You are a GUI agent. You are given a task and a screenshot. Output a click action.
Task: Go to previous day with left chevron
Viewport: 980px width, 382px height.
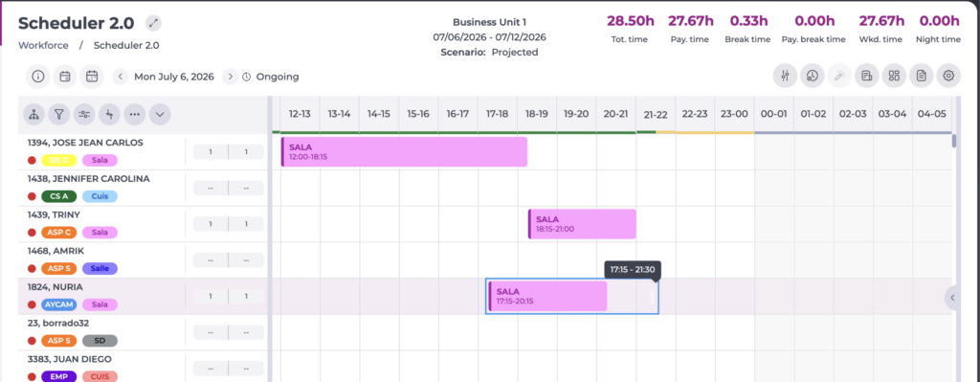click(121, 77)
